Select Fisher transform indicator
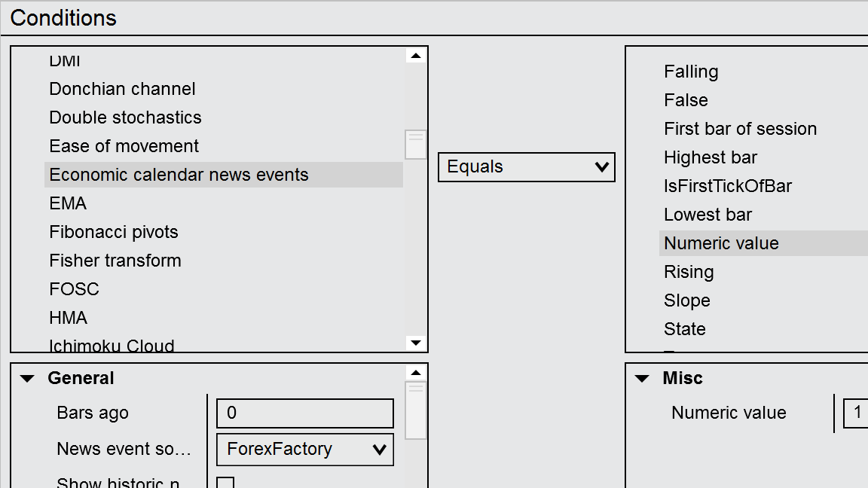868x488 pixels. [x=115, y=261]
